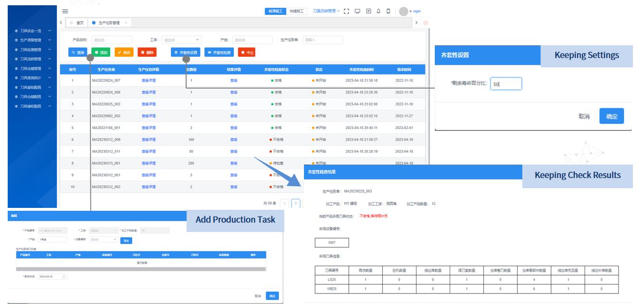
Task: Open 查看详情 for task MA20220824_007
Action: 149,80
